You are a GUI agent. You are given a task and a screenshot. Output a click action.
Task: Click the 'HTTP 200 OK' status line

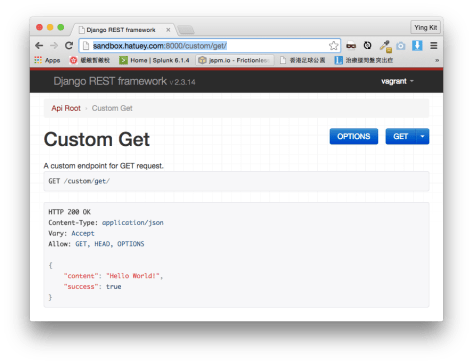69,212
